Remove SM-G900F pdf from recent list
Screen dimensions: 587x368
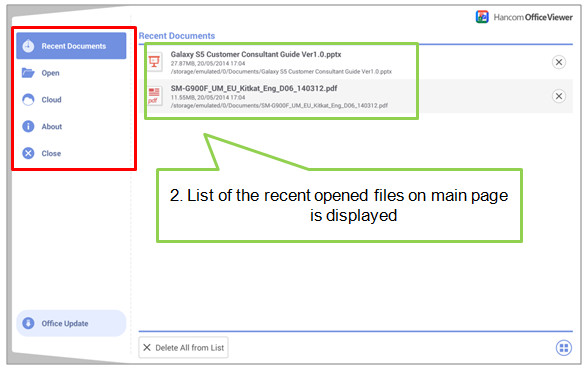click(x=559, y=96)
